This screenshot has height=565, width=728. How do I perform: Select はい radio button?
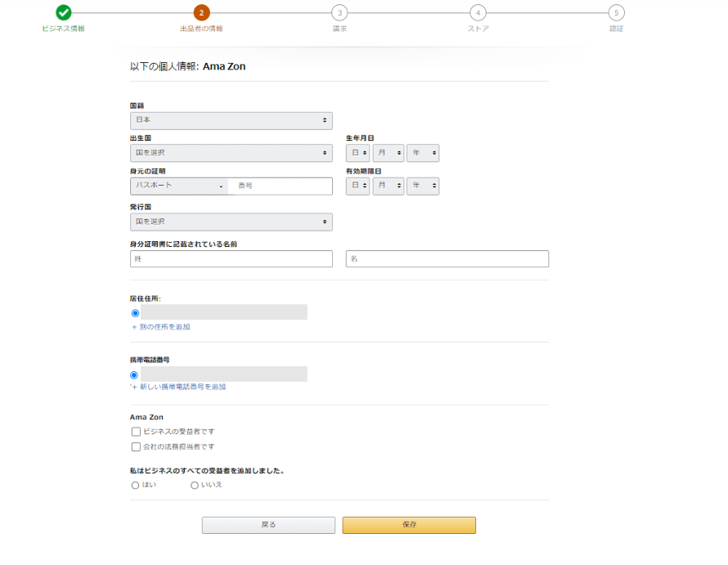[x=136, y=485]
